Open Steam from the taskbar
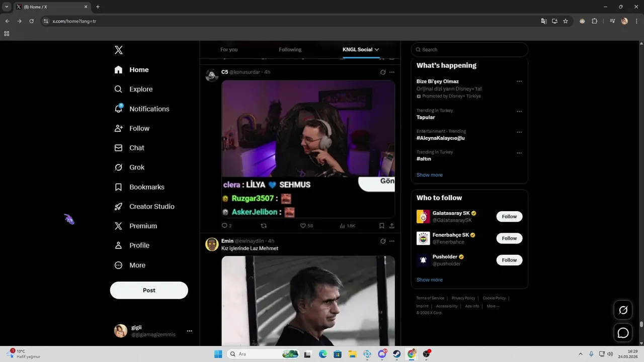Viewport: 644px width, 362px height. pyautogui.click(x=396, y=354)
